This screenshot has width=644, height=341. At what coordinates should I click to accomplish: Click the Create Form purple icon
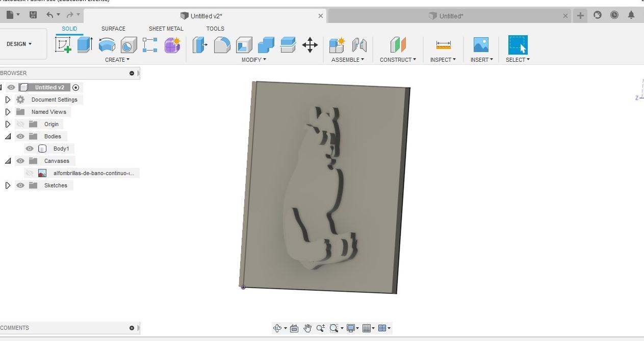pos(173,45)
